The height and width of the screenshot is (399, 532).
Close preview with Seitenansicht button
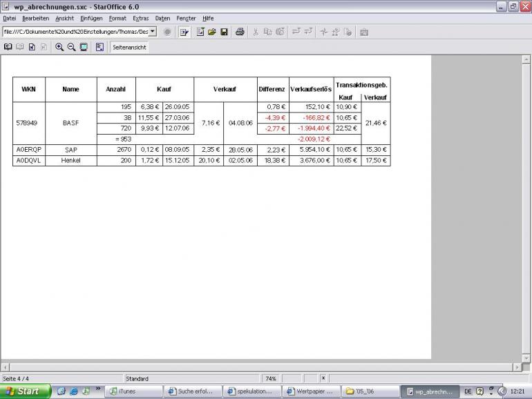click(129, 48)
